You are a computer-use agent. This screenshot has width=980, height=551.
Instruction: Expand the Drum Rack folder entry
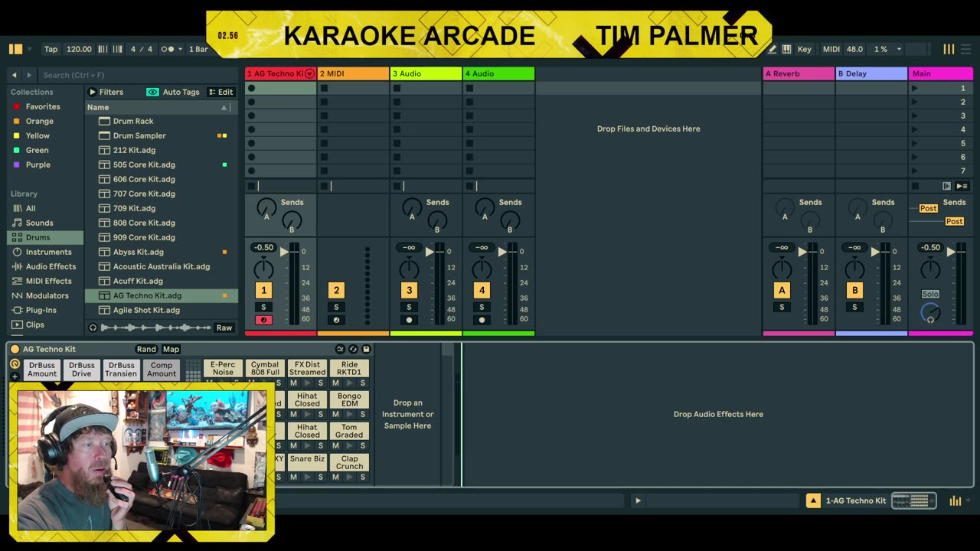click(x=133, y=121)
